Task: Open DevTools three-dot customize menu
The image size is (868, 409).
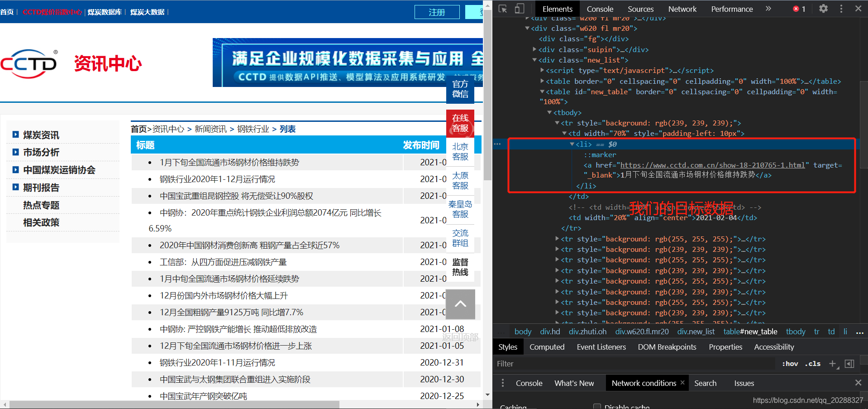Action: click(x=841, y=9)
